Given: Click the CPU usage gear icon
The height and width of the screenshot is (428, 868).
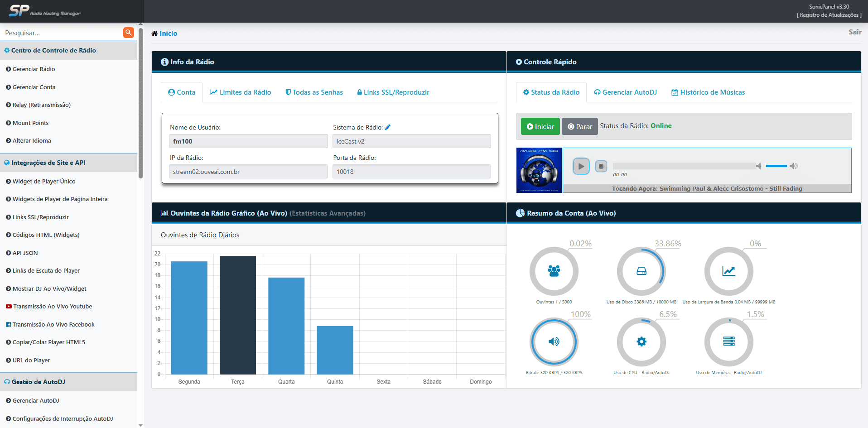Looking at the screenshot, I should coord(641,341).
